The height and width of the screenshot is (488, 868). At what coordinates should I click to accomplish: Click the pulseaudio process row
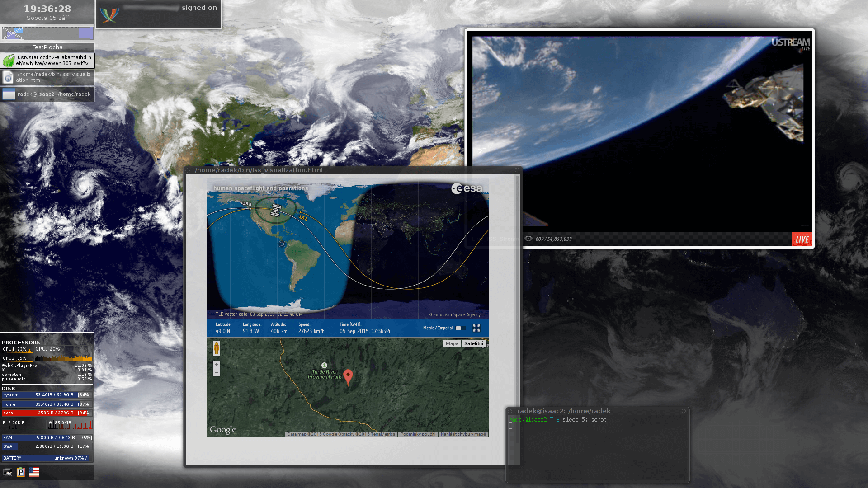(47, 379)
